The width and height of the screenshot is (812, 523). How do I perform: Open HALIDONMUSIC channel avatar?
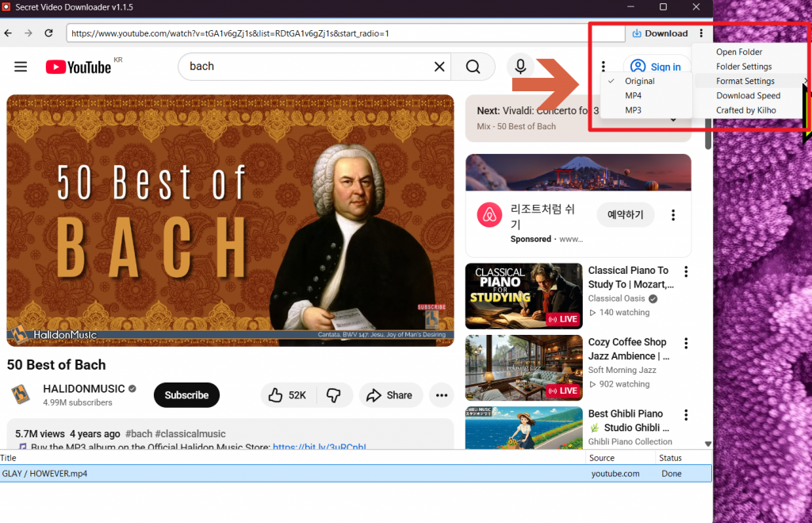(x=21, y=394)
